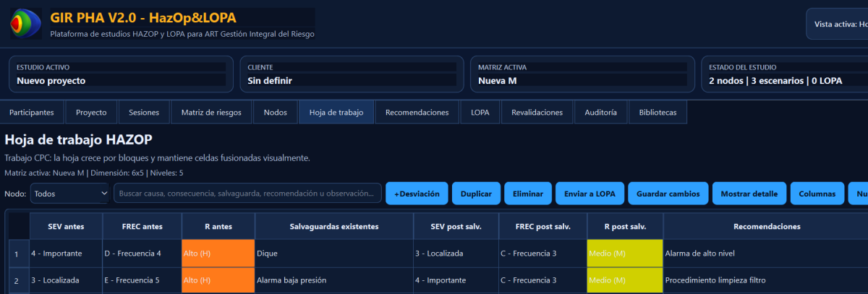Click the Salvaguardas existentes column header
Screen dimensions: 868x294
click(x=333, y=227)
